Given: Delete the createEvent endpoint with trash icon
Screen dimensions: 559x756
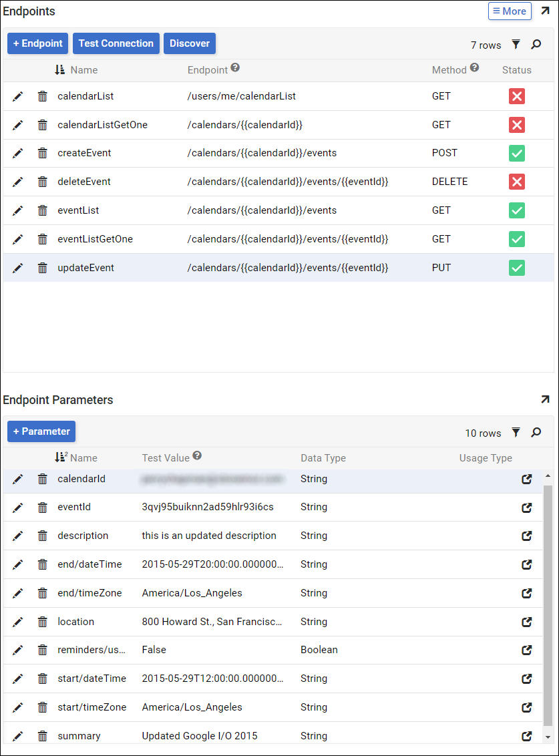Looking at the screenshot, I should pyautogui.click(x=43, y=153).
